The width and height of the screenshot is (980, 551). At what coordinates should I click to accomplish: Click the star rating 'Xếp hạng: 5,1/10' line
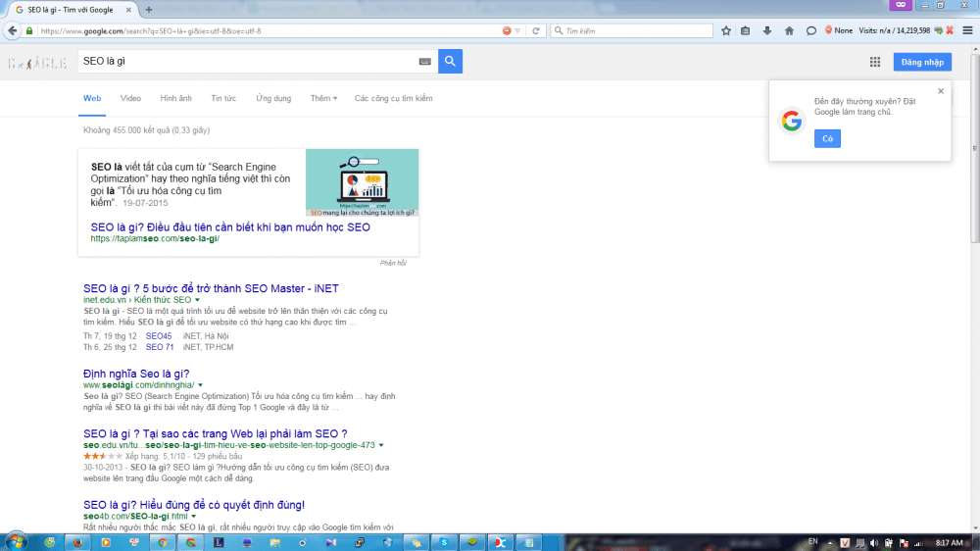click(163, 457)
